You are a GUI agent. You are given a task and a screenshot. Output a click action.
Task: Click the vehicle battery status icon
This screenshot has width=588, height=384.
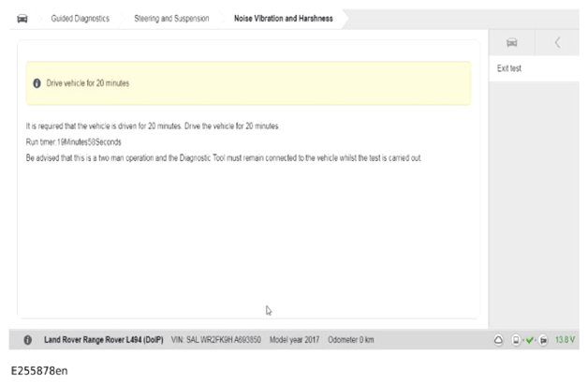click(x=543, y=340)
